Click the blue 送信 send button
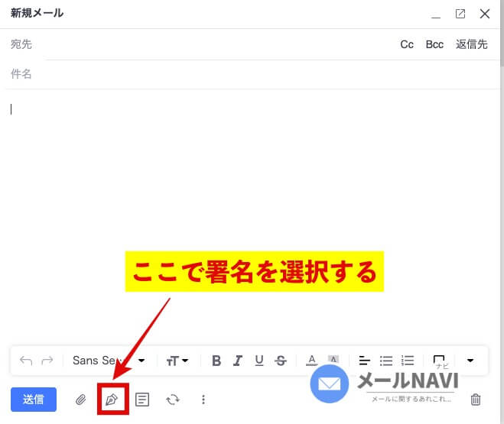 (x=34, y=400)
